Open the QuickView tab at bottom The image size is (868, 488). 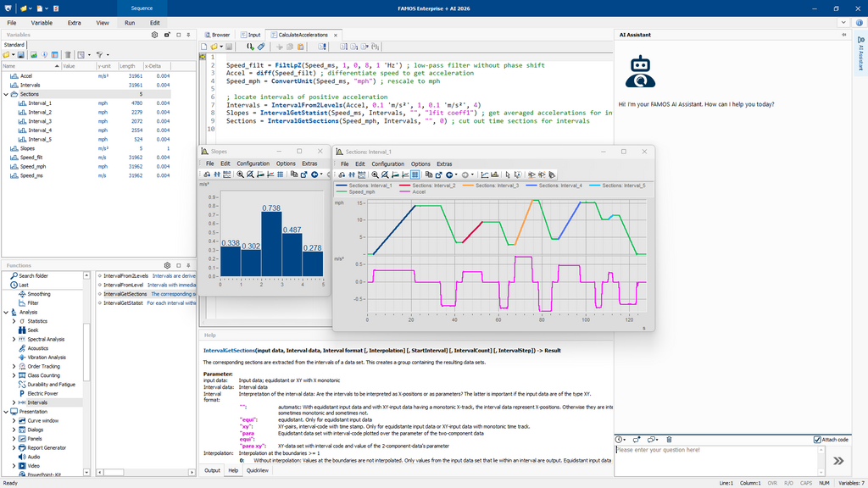258,470
